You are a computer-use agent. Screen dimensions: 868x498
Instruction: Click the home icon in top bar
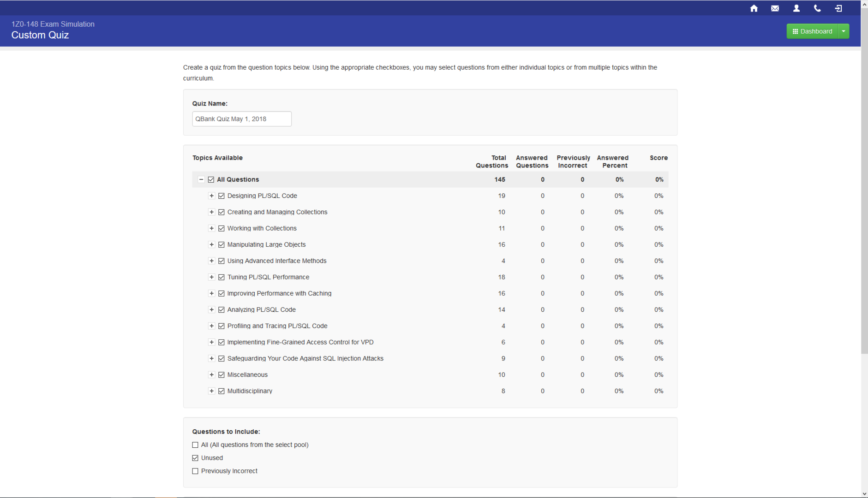[754, 8]
